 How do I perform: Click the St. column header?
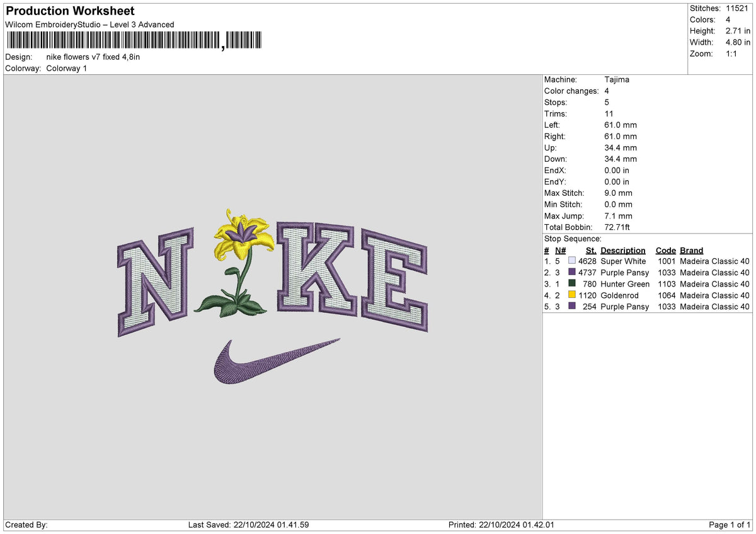pos(591,251)
